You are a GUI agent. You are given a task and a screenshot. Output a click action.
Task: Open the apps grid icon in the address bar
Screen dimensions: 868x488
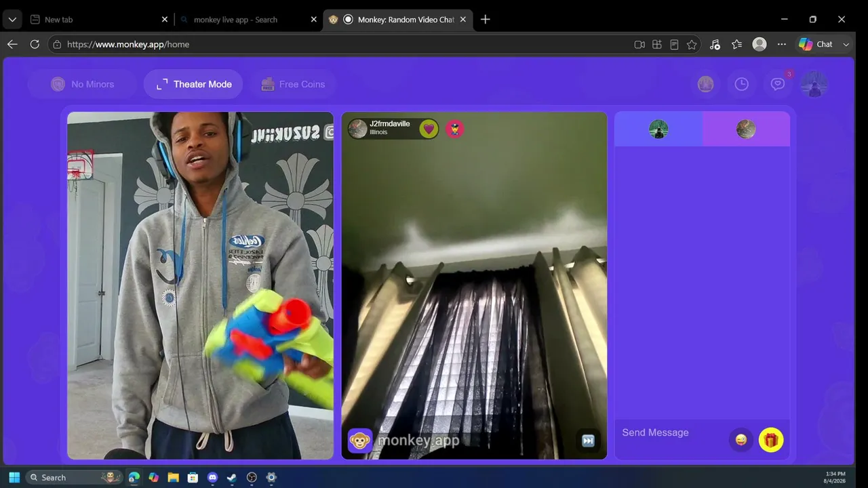[x=656, y=44]
